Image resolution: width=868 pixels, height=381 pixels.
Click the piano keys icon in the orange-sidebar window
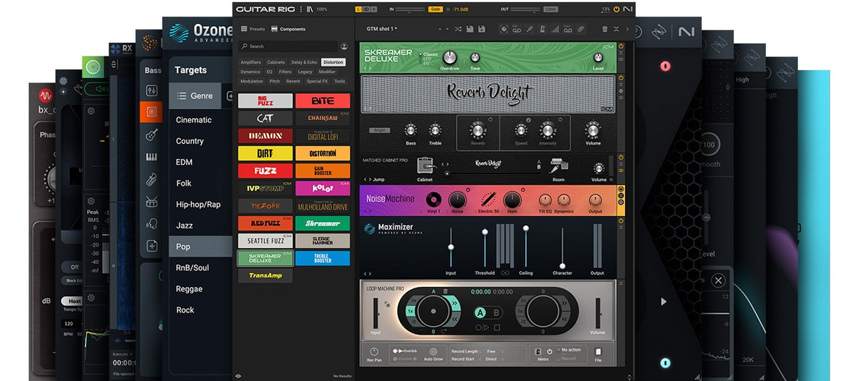(x=152, y=157)
